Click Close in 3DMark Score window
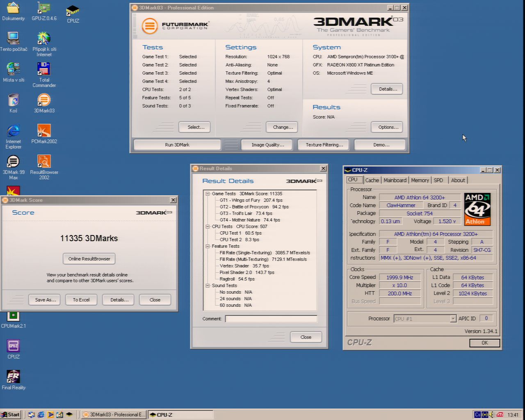This screenshot has height=420, width=525. (155, 300)
